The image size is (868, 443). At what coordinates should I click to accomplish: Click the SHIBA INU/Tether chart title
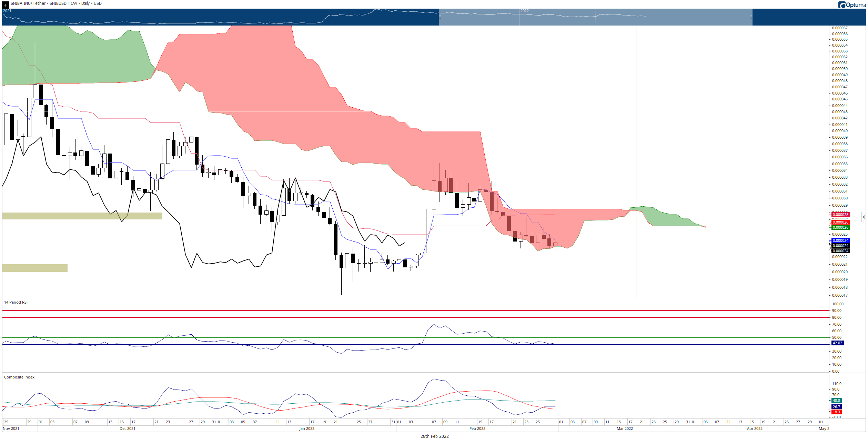[x=56, y=3]
